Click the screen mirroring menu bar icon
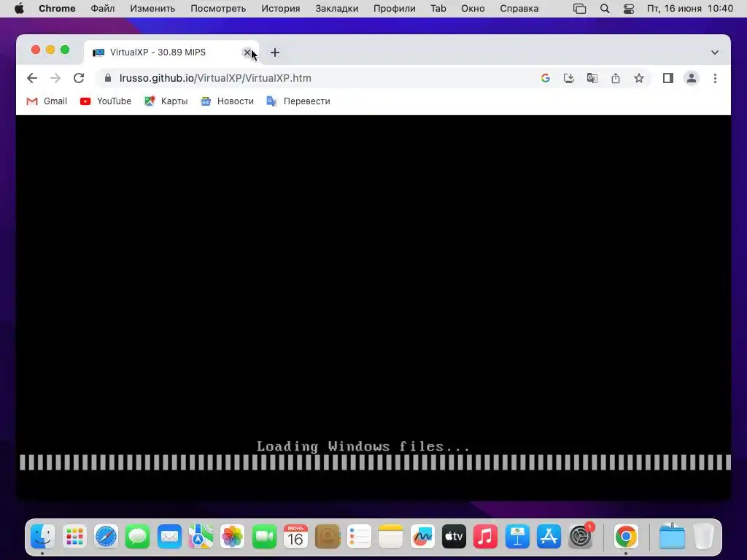This screenshot has height=560, width=747. click(580, 9)
